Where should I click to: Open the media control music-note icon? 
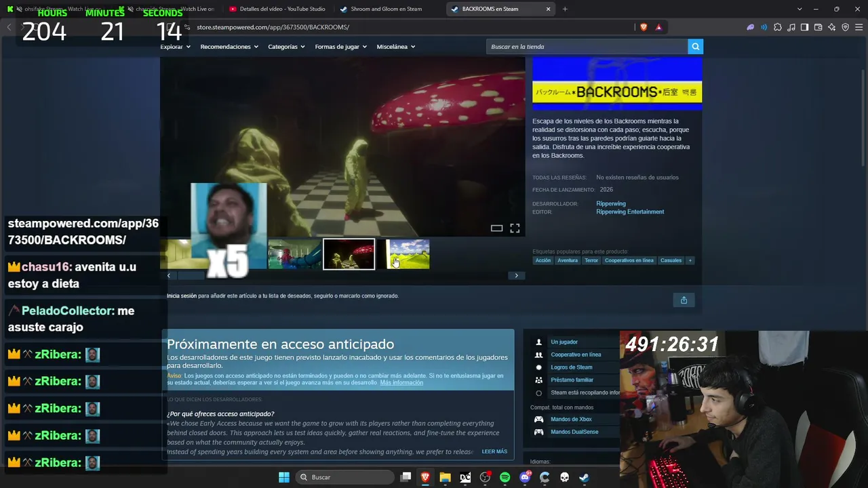pos(791,27)
